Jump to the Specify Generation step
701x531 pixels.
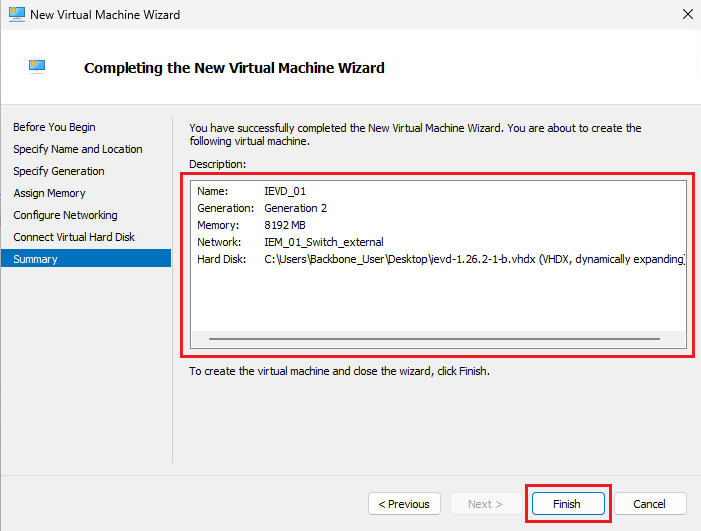pos(58,171)
